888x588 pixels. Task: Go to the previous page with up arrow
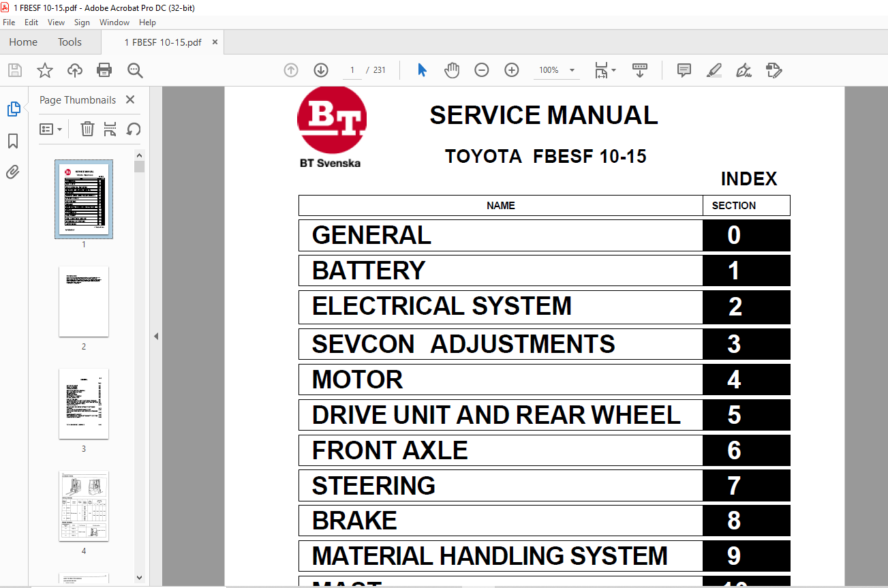[x=291, y=70]
